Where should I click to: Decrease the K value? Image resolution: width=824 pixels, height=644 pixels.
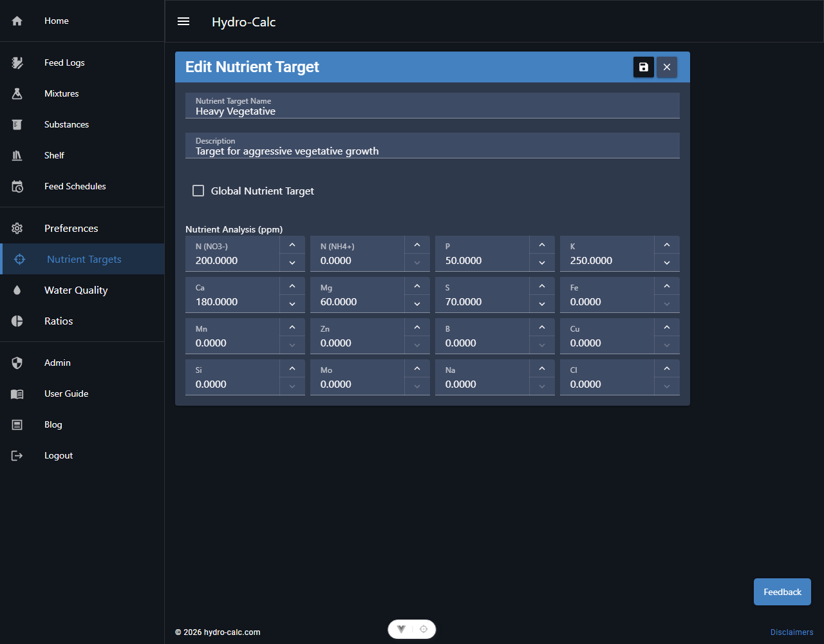(667, 263)
